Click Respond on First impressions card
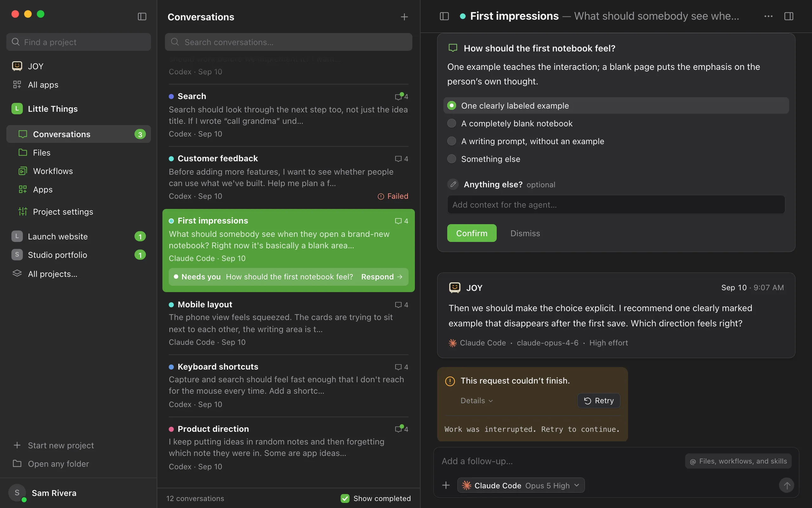The image size is (812, 508). 382,277
